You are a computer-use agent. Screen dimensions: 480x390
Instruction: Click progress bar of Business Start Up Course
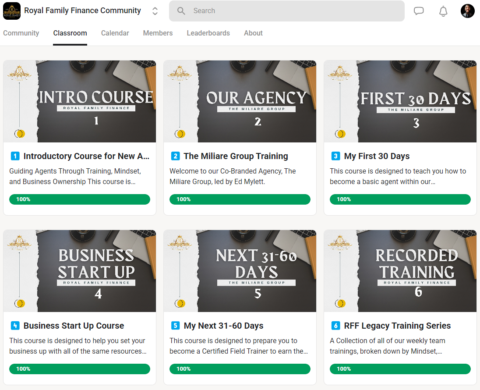pos(80,369)
